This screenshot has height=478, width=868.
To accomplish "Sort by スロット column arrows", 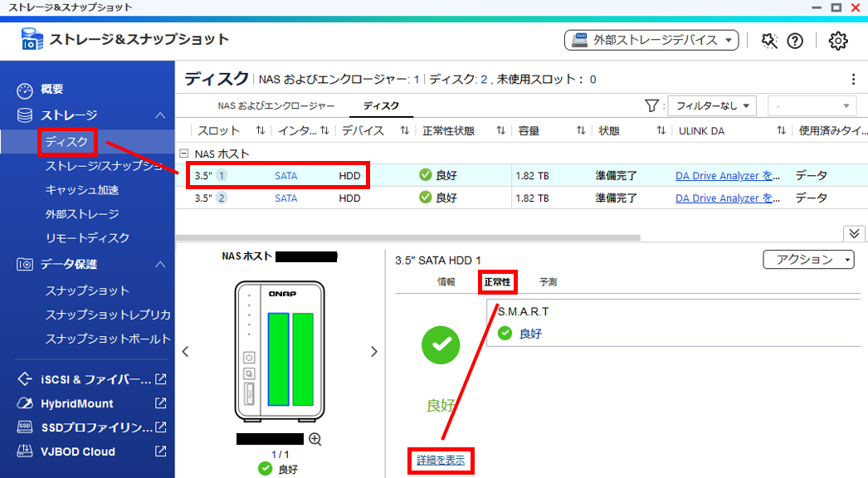I will pos(261,130).
